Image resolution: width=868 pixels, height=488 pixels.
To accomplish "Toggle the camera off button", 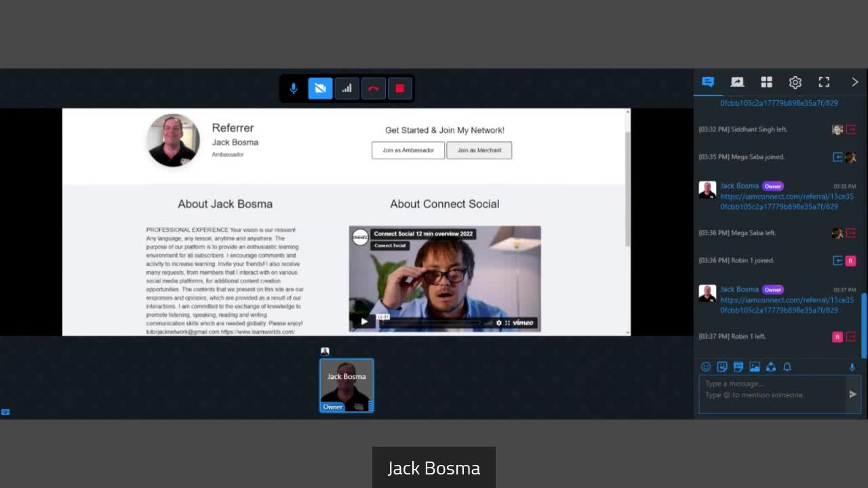I will click(320, 89).
